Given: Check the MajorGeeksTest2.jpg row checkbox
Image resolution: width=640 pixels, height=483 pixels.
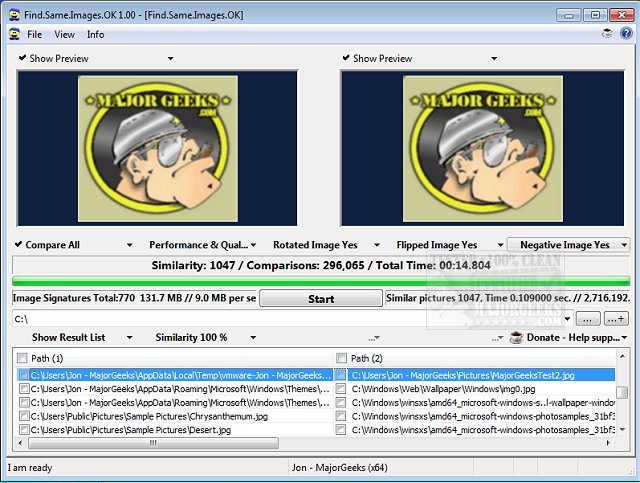Looking at the screenshot, I should (x=341, y=375).
